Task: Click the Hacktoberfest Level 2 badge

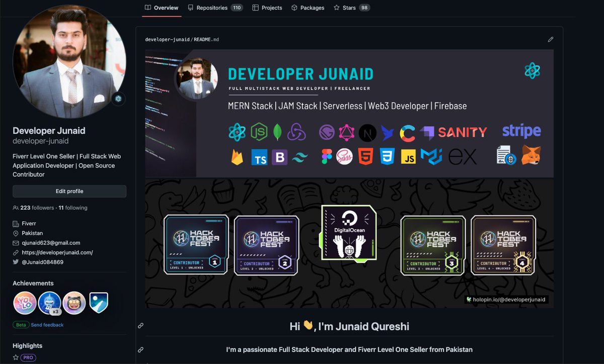Action: pyautogui.click(x=266, y=245)
